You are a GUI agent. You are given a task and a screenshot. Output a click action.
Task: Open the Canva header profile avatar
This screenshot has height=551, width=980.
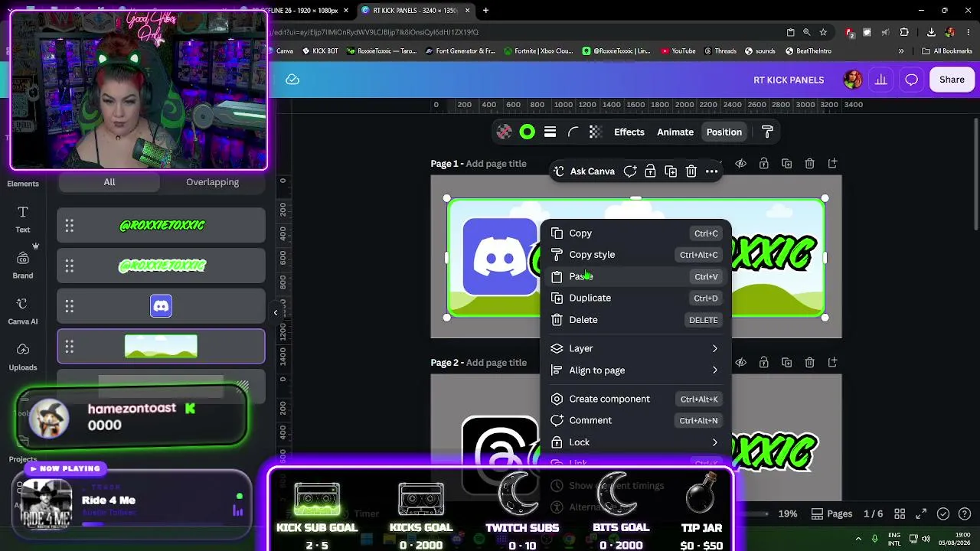[x=852, y=80]
